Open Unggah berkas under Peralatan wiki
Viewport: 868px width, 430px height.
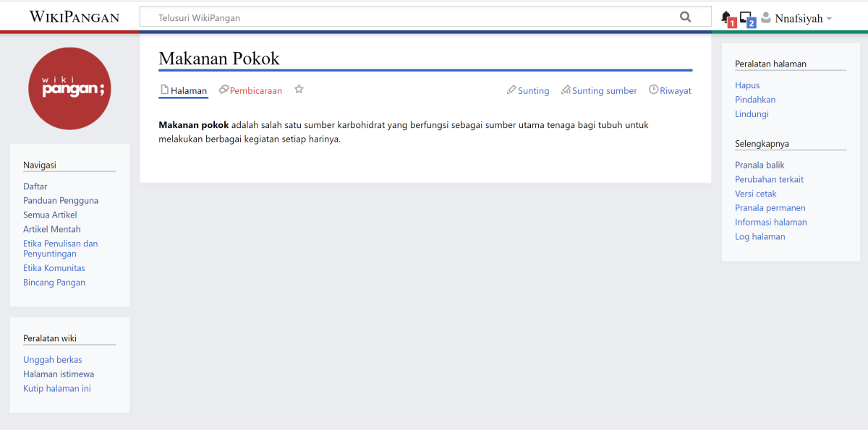click(52, 359)
